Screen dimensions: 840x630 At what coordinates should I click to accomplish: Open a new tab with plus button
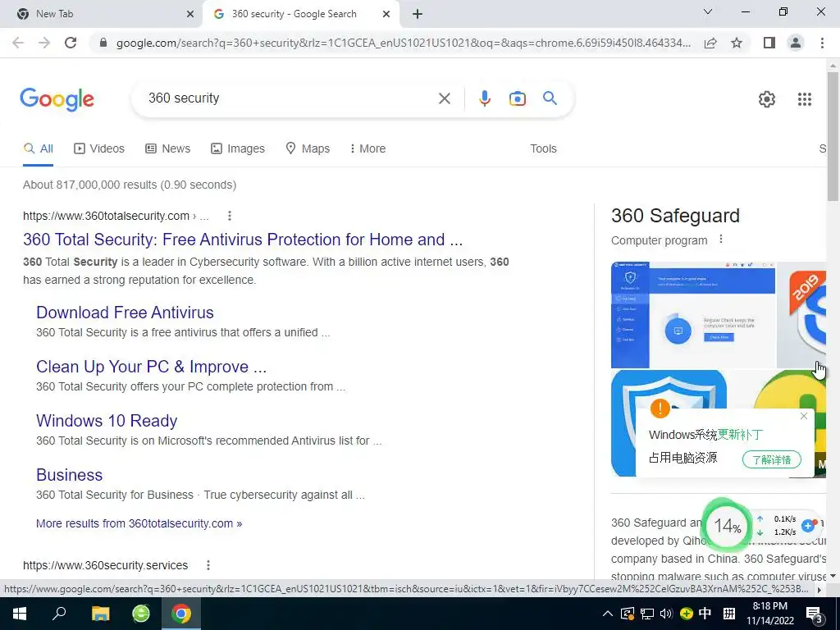(x=418, y=15)
